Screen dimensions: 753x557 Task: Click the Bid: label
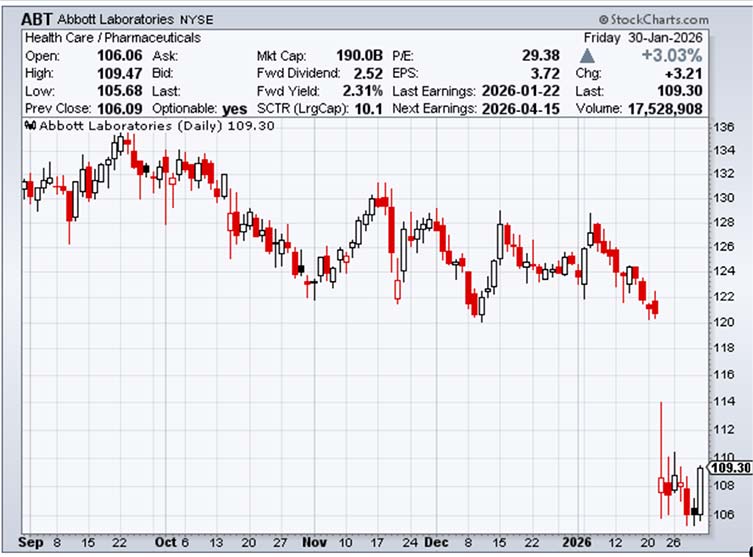pos(162,73)
